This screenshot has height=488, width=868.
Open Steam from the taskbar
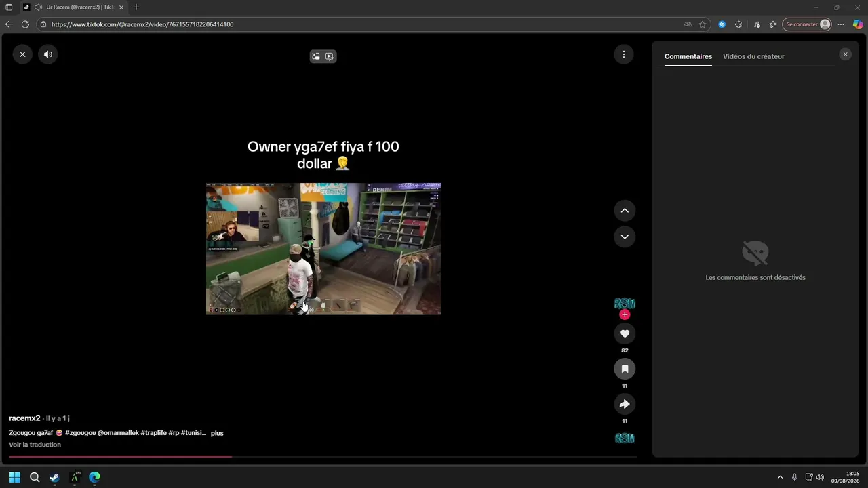click(54, 477)
